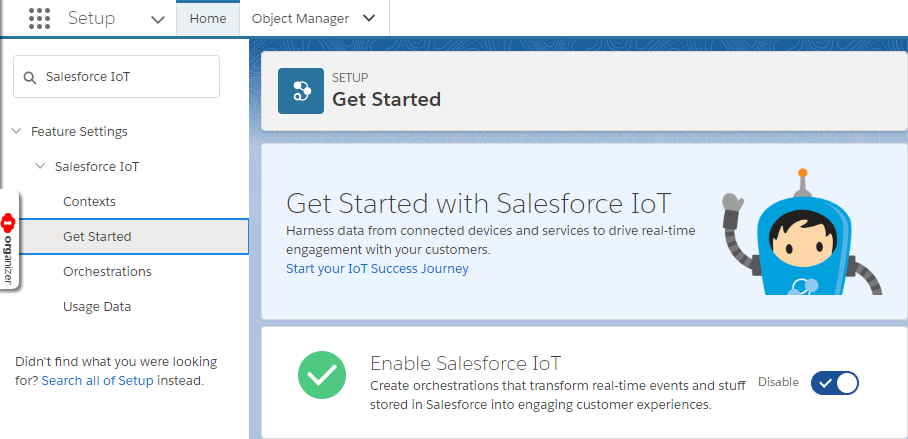
Task: Switch to the Home tab
Action: [208, 19]
